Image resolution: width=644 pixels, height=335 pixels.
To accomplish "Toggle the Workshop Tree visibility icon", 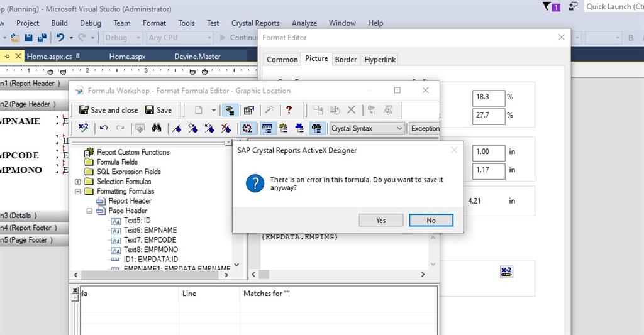I will coord(230,110).
